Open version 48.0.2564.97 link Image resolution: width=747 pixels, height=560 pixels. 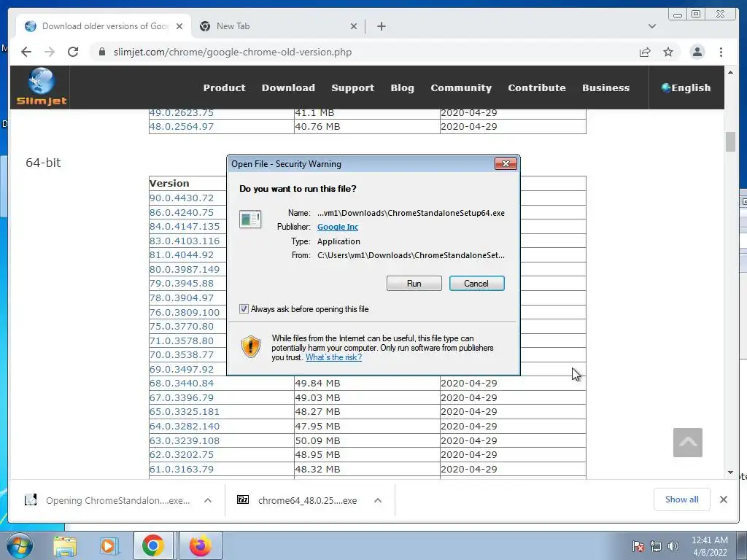click(x=182, y=127)
